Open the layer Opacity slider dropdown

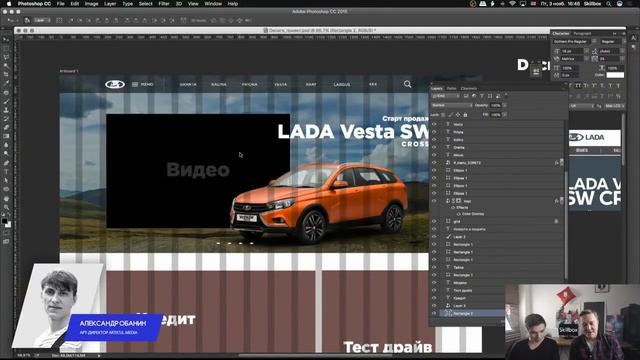504,105
